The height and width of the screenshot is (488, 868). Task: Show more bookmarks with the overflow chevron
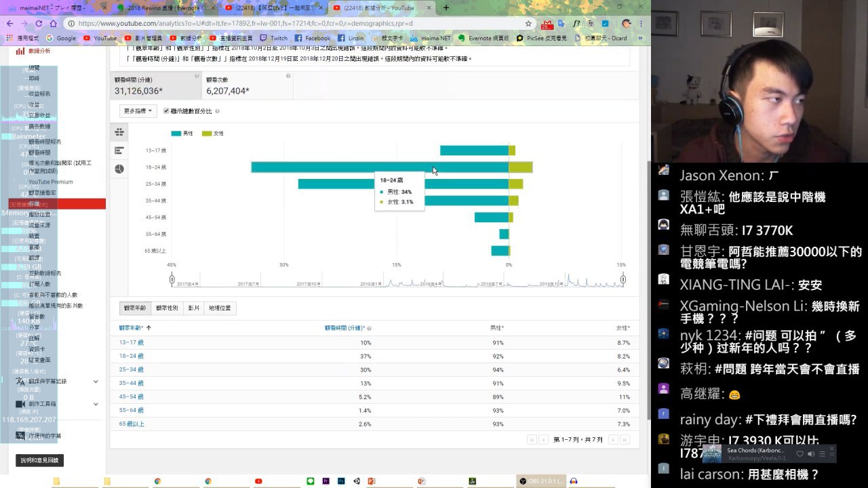(x=640, y=39)
